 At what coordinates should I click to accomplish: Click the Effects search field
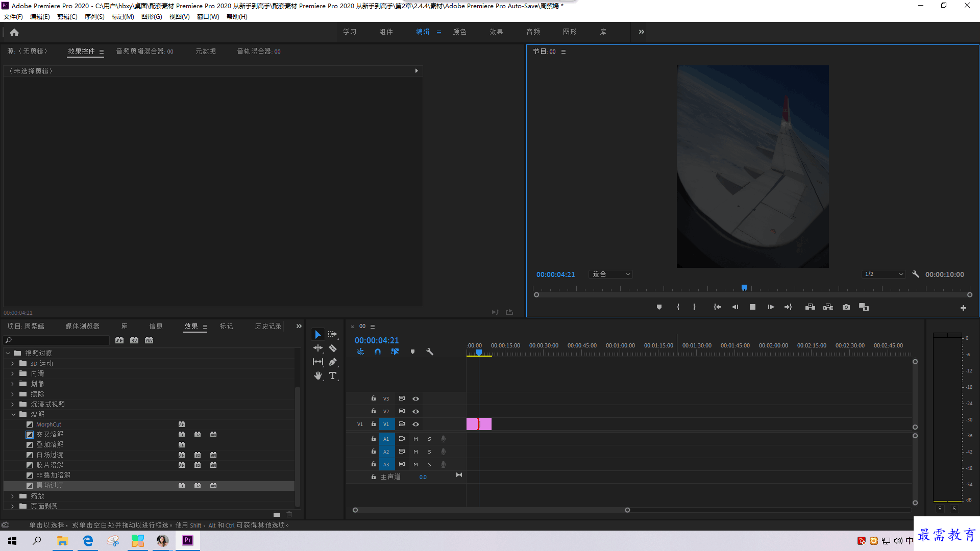[57, 340]
